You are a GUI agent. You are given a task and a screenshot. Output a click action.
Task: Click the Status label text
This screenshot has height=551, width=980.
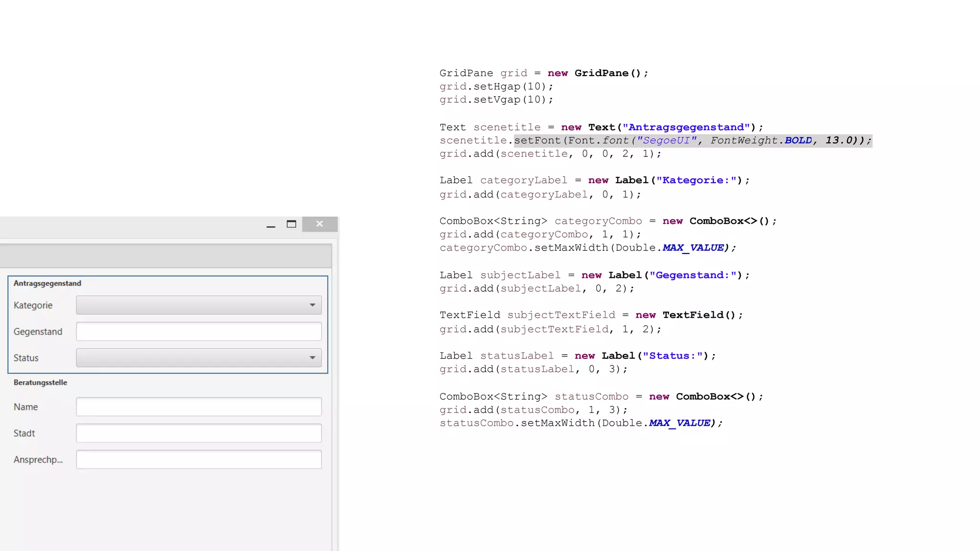click(26, 358)
